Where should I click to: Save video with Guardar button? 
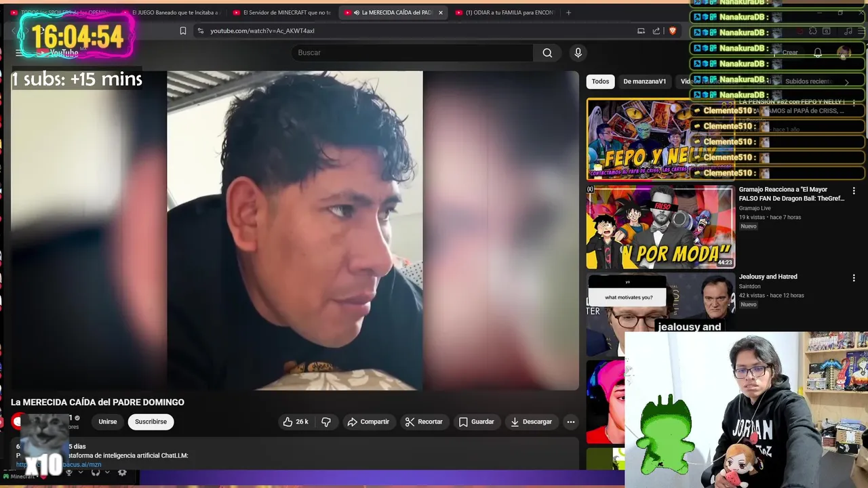pos(477,422)
